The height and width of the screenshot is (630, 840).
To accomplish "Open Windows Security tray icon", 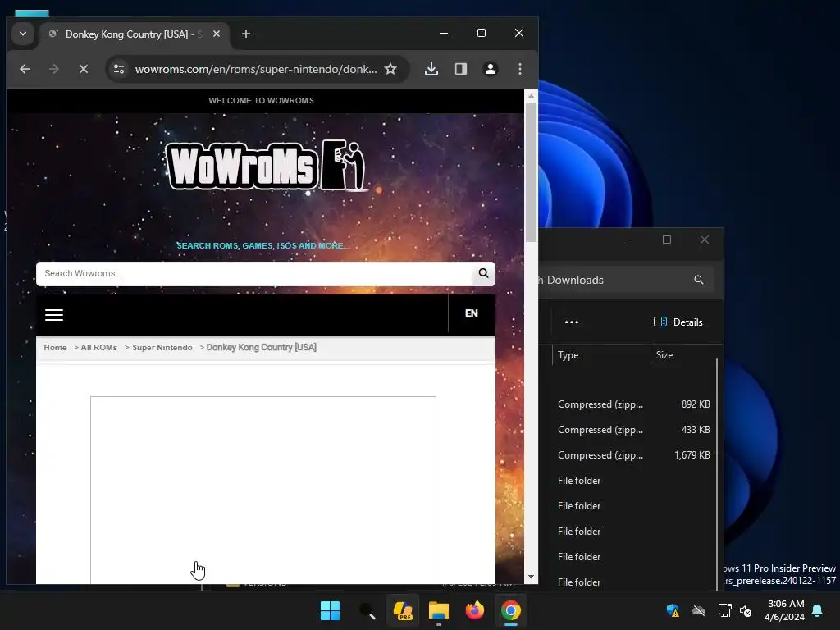I will 673,610.
